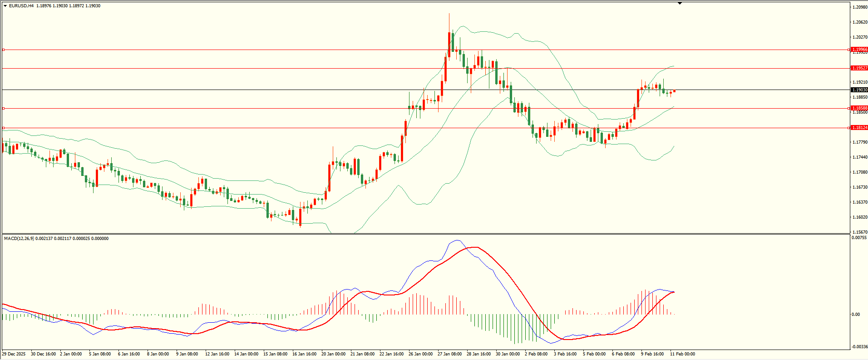Click the 29 Dec 2025 date label
868x360 pixels.
point(14,354)
